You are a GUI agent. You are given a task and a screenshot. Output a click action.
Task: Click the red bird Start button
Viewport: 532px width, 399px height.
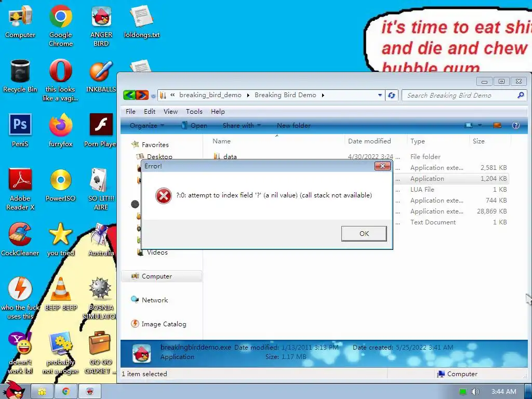[x=14, y=390]
